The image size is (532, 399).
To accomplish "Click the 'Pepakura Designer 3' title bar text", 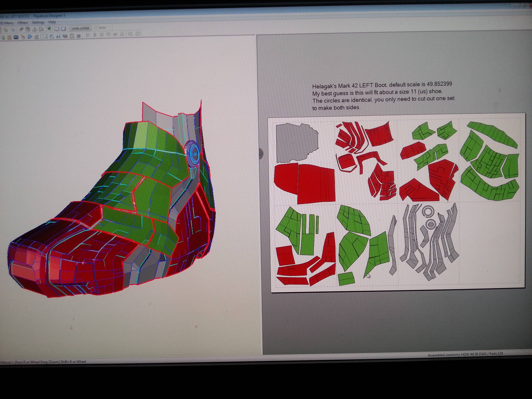I will pyautogui.click(x=49, y=16).
